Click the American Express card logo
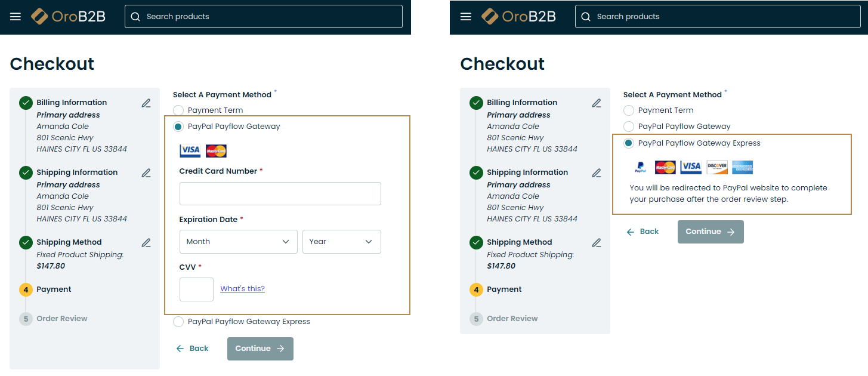The height and width of the screenshot is (376, 868). [x=743, y=168]
